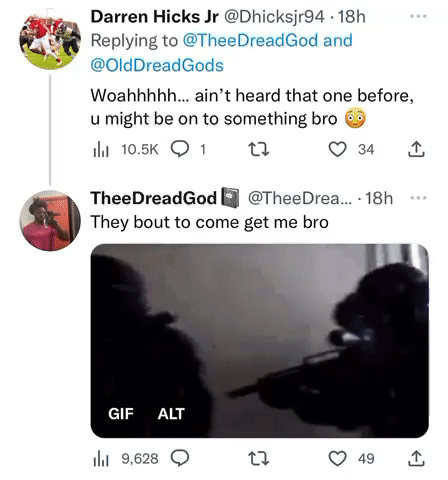Open TheeDreadGod's profile avatar
Image resolution: width=448 pixels, height=480 pixels.
pos(50,220)
